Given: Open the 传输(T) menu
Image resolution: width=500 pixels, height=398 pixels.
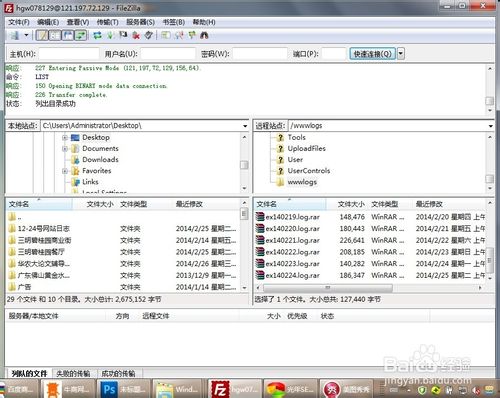Looking at the screenshot, I should tap(108, 22).
